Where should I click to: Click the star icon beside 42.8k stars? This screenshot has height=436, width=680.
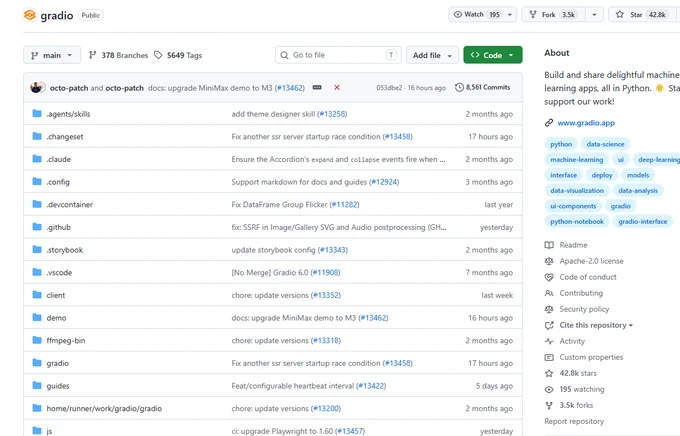(x=549, y=373)
